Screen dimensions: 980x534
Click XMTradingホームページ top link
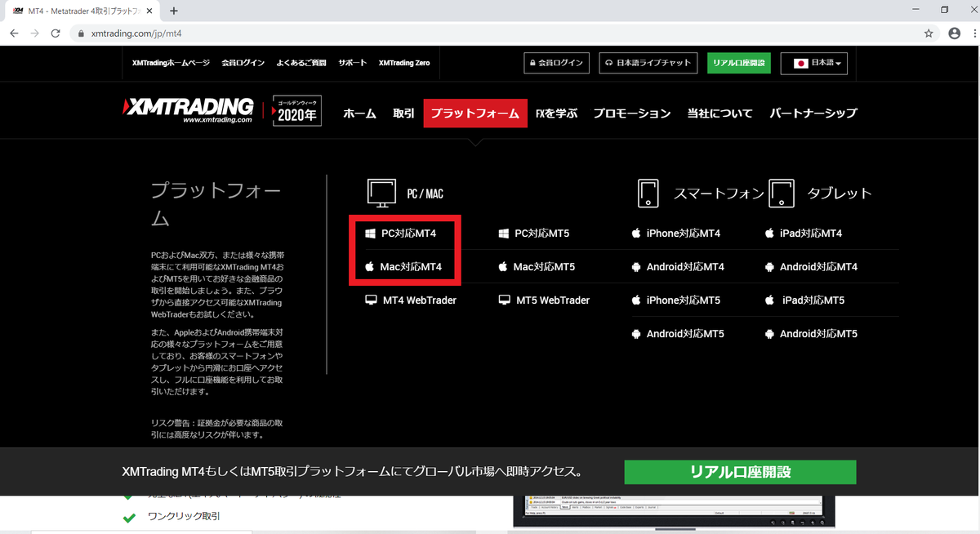coord(171,63)
